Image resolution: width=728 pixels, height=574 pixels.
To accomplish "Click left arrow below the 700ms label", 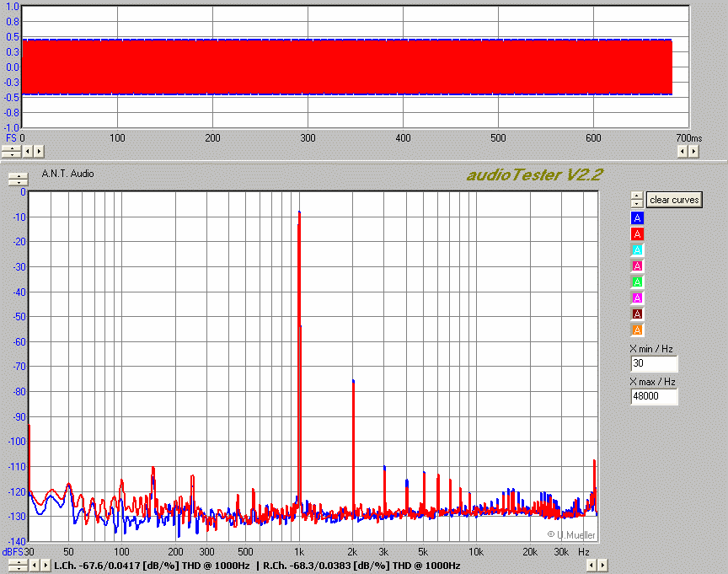I will (x=682, y=152).
